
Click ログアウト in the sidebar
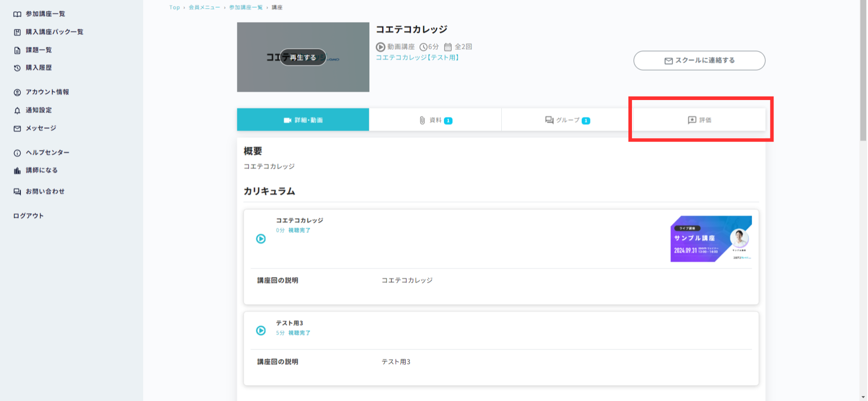click(28, 216)
